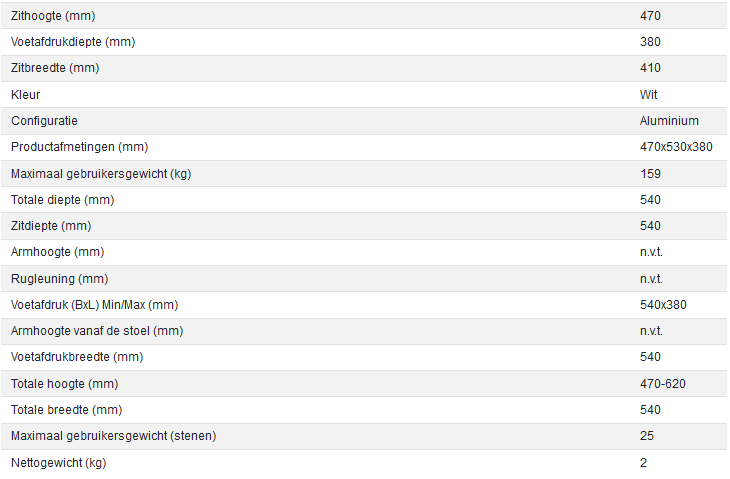Click the Totale diepte (mm) label

click(x=61, y=199)
